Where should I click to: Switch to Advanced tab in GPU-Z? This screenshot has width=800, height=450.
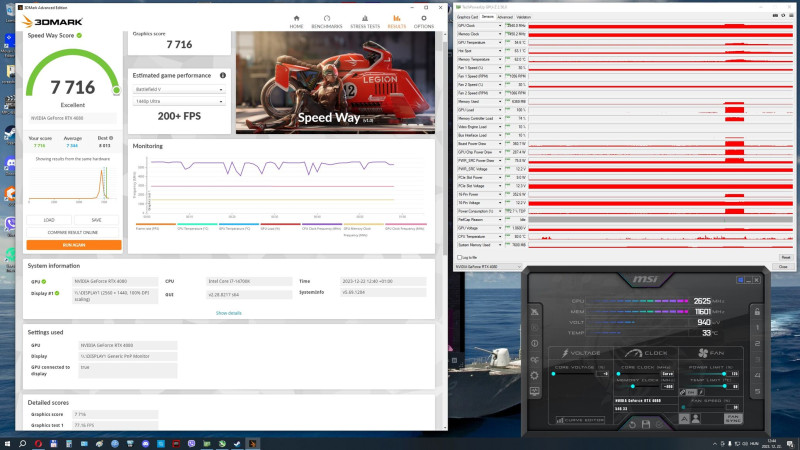tap(505, 17)
